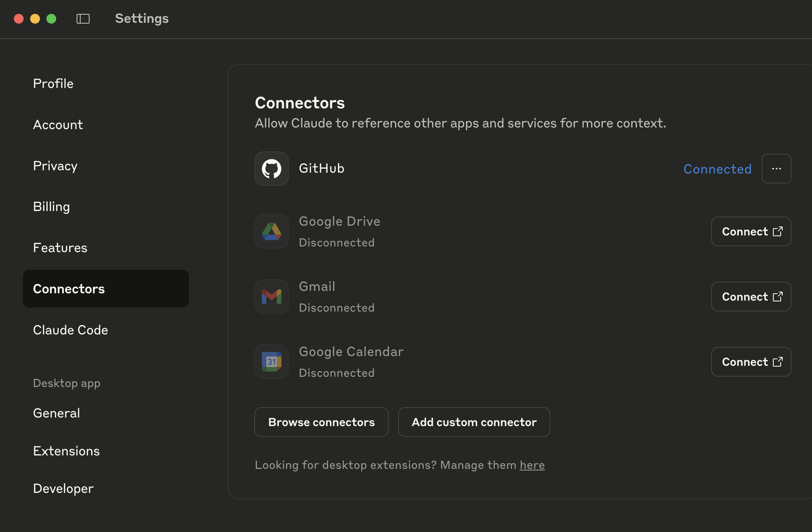This screenshot has width=812, height=532.
Task: Click the Google Drive logo icon
Action: pyautogui.click(x=272, y=231)
